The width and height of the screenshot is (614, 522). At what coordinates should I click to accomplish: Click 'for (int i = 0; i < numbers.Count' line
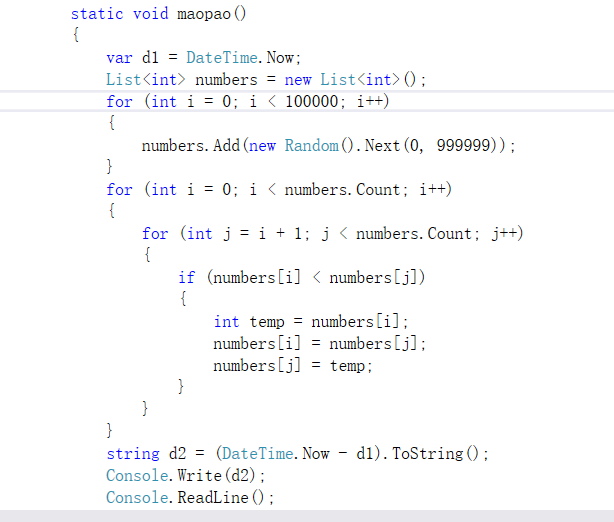point(279,190)
